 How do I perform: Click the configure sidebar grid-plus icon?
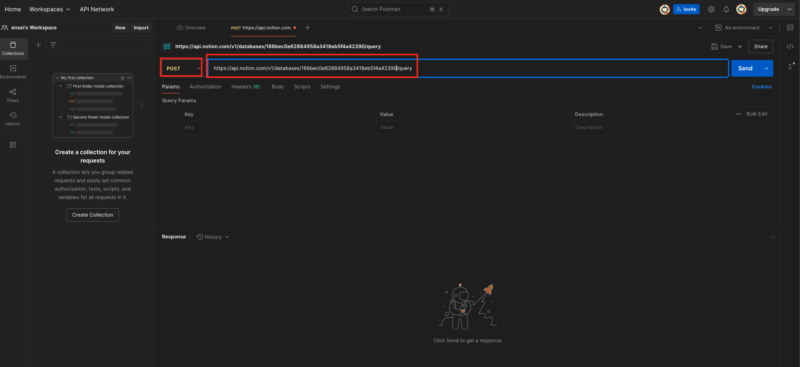click(x=13, y=145)
